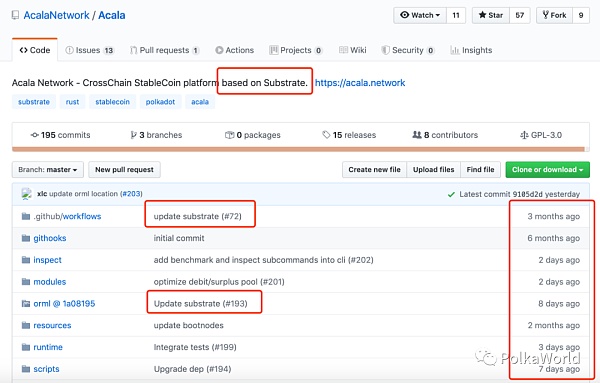Click the green commit status checkmark
This screenshot has width=600, height=383.
point(451,194)
